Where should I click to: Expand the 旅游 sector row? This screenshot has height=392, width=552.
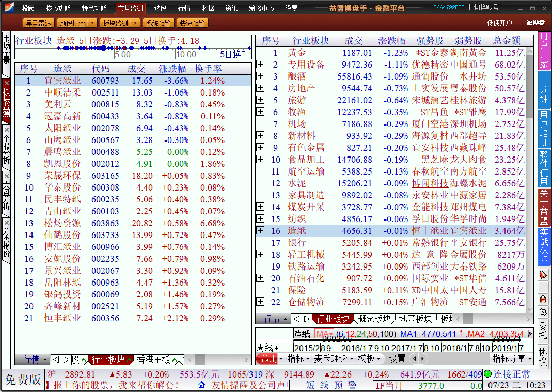pyautogui.click(x=260, y=100)
